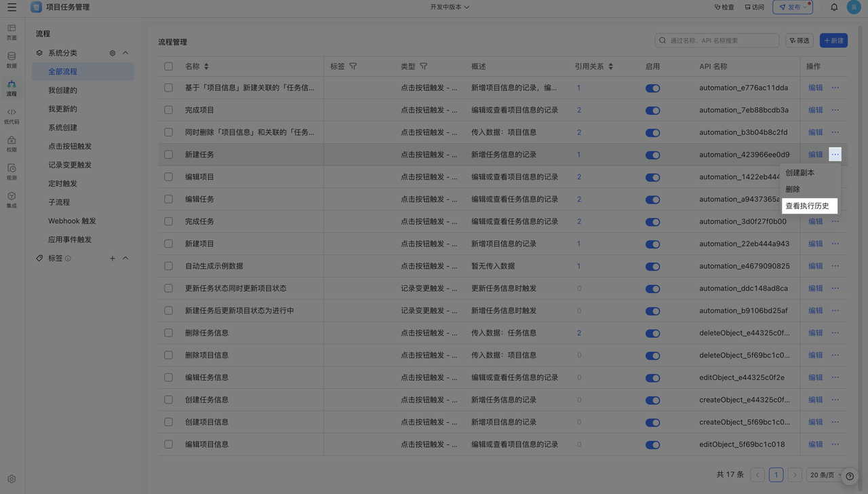Focus the 通过名称、API 名称搜索 search field

722,41
